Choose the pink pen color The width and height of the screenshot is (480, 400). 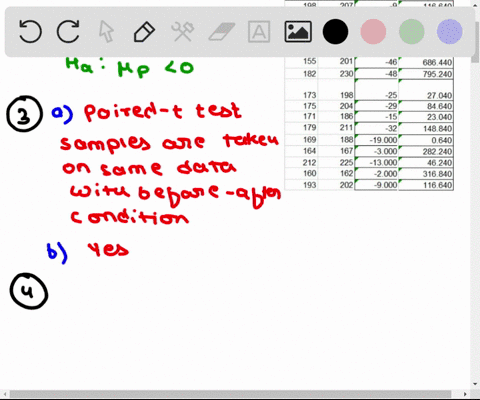click(373, 32)
